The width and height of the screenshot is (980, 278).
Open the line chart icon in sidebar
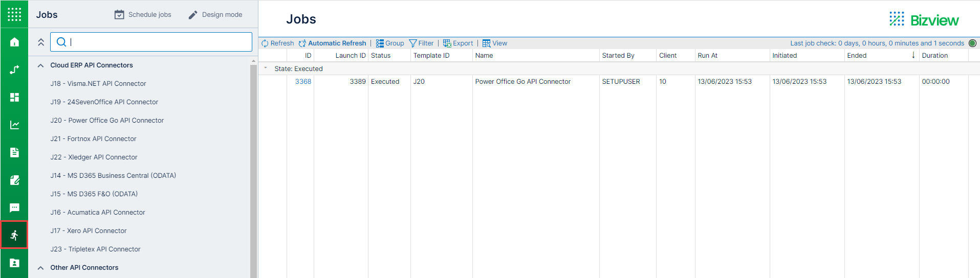14,125
